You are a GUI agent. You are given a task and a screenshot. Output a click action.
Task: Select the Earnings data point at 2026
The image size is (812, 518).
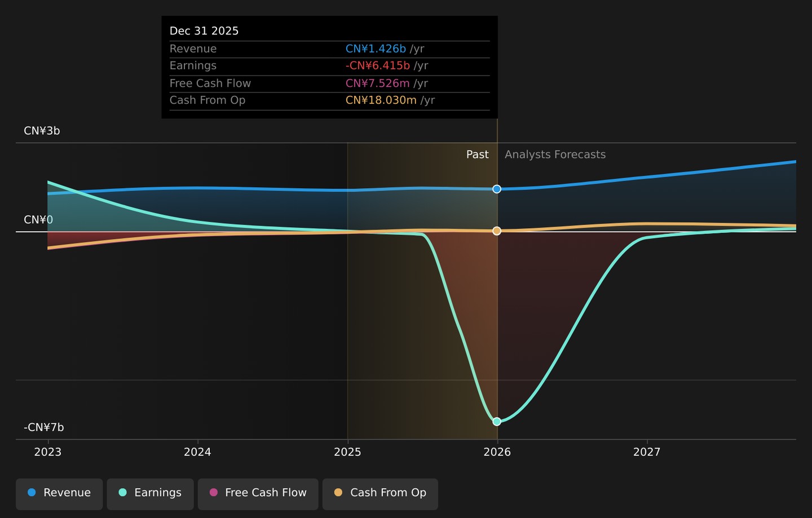pyautogui.click(x=497, y=422)
